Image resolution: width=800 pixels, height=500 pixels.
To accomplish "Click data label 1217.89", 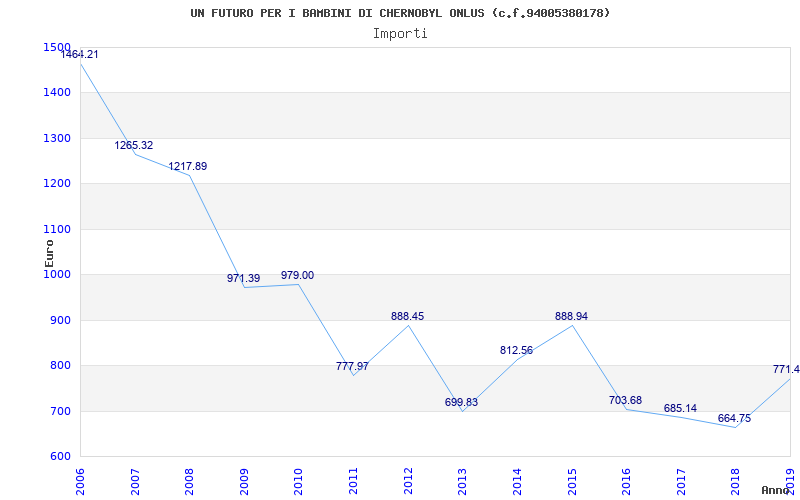I will coord(188,166).
